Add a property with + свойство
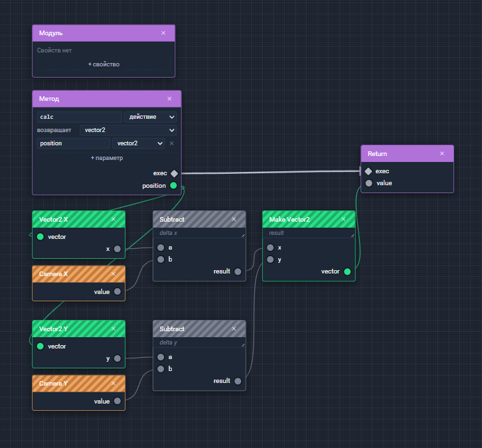The image size is (482, 448). click(x=104, y=64)
